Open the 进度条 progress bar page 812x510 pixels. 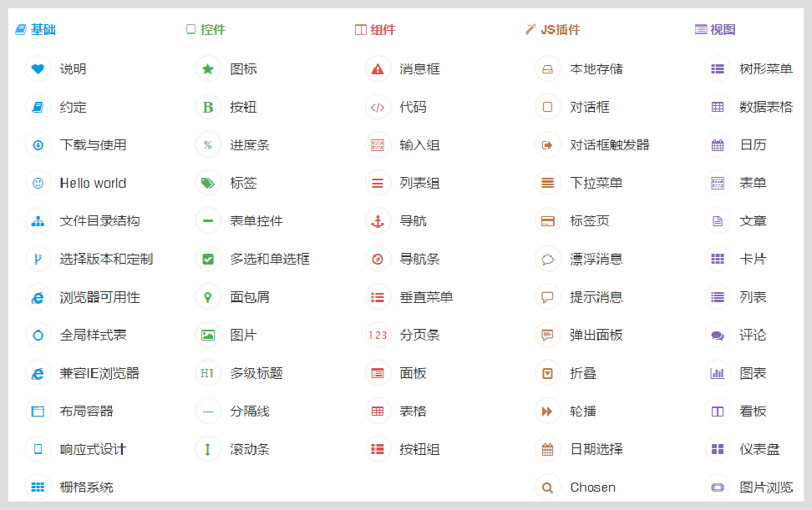(249, 145)
